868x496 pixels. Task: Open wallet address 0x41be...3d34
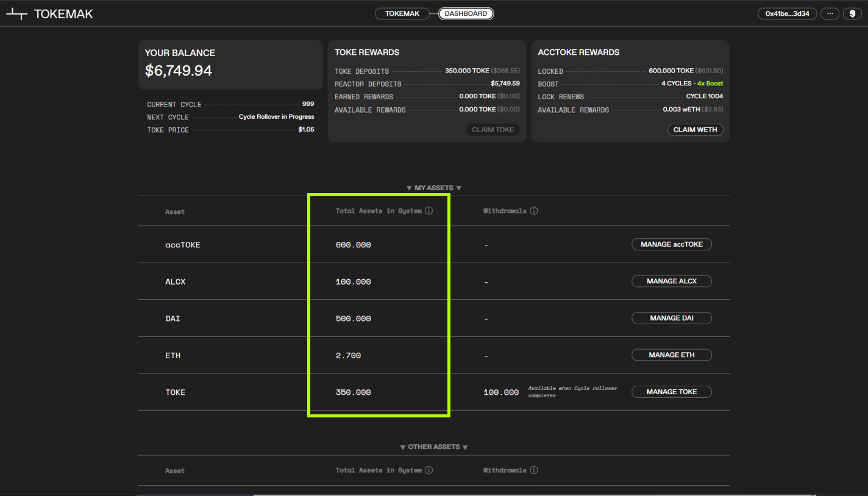point(787,13)
